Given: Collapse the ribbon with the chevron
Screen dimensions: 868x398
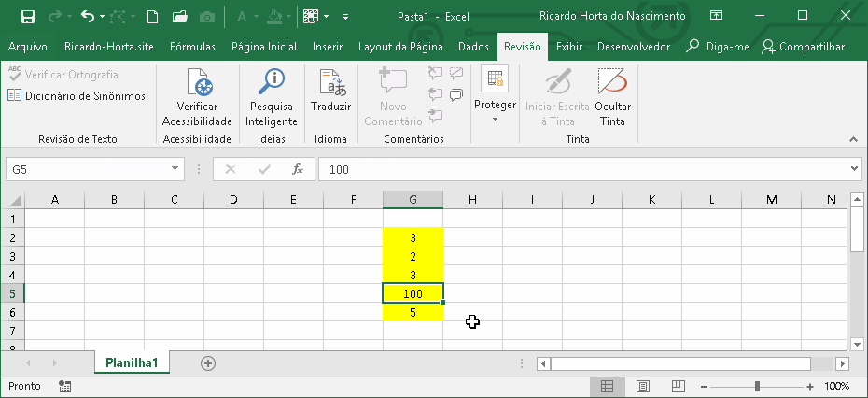Looking at the screenshot, I should click(853, 139).
